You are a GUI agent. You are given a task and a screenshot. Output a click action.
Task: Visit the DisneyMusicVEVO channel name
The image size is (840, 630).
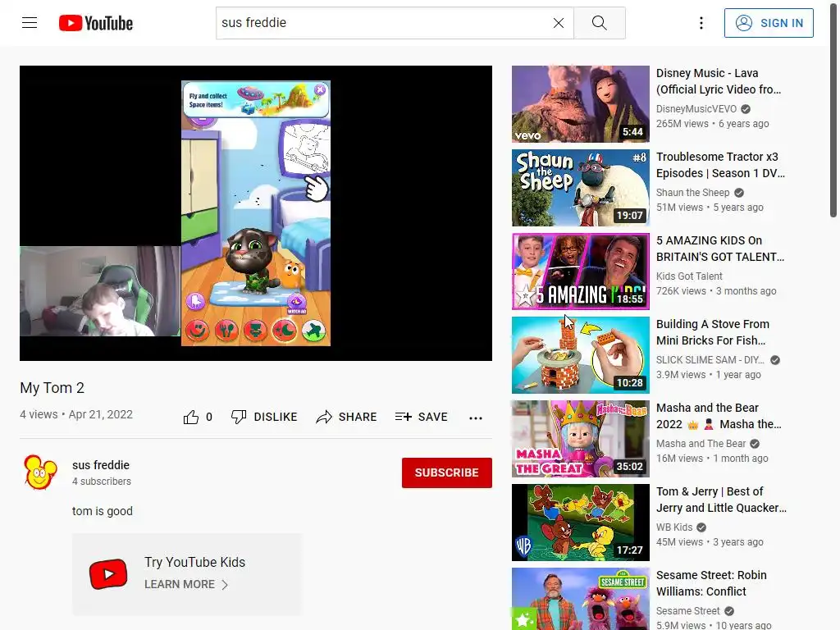pyautogui.click(x=696, y=109)
